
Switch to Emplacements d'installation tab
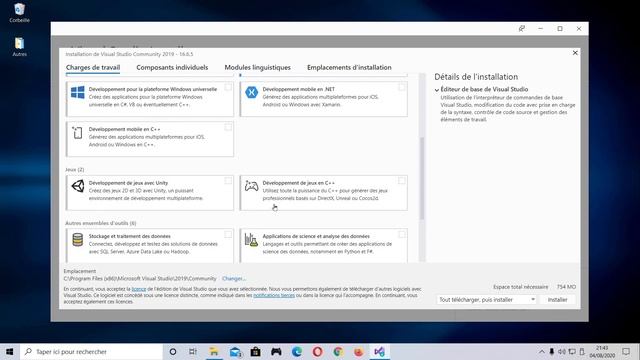click(x=349, y=67)
